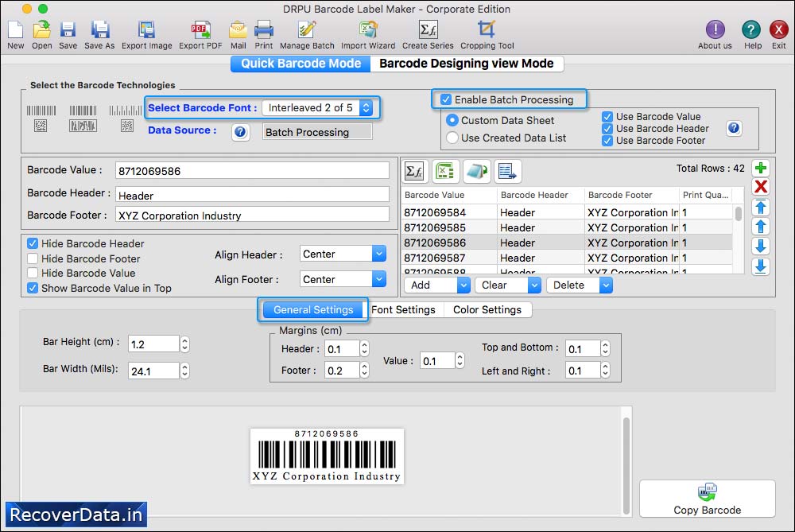Open the Manage Batch tool
795x532 pixels.
tap(307, 30)
